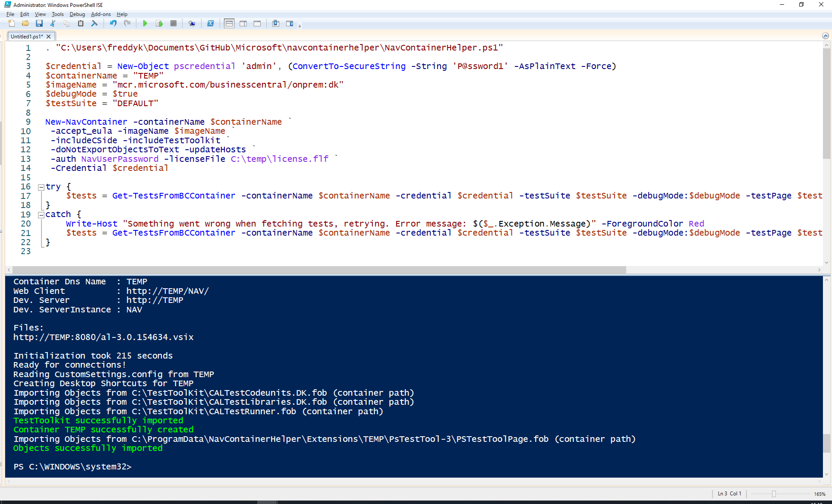Screen dimensions: 832x504
Task: Open the toolbar overflow options arrow
Action: (x=299, y=25)
